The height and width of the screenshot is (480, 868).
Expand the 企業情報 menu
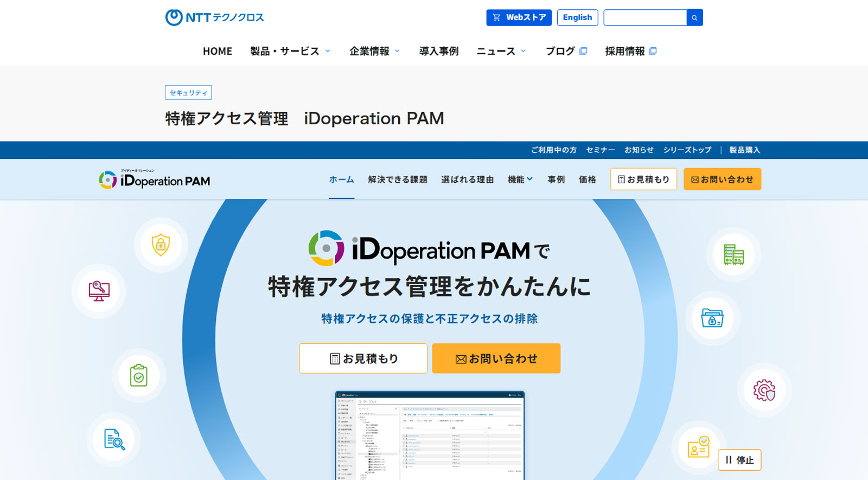point(374,51)
